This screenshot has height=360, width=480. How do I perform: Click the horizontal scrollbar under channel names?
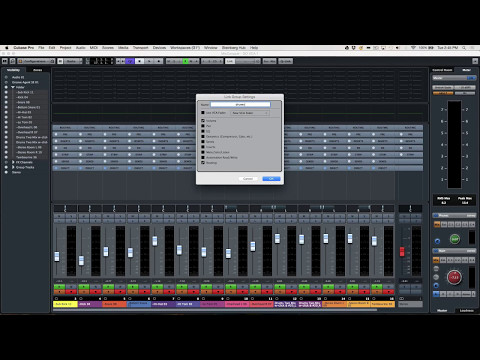215,310
